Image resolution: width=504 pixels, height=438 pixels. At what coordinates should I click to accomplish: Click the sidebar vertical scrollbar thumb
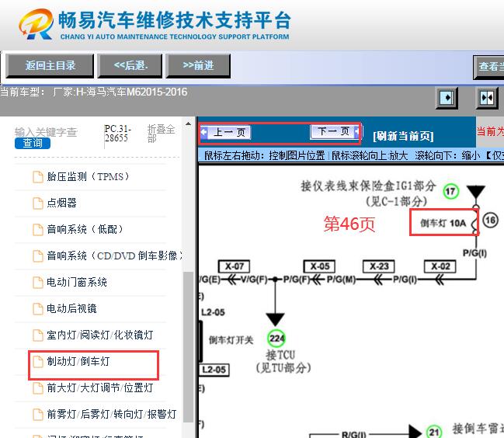tap(189, 346)
